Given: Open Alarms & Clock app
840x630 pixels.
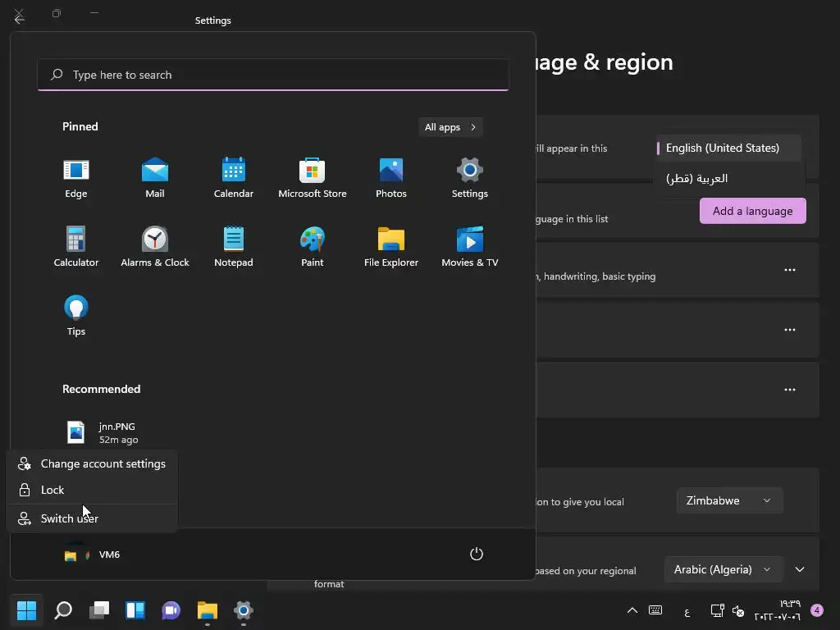Looking at the screenshot, I should 155,247.
